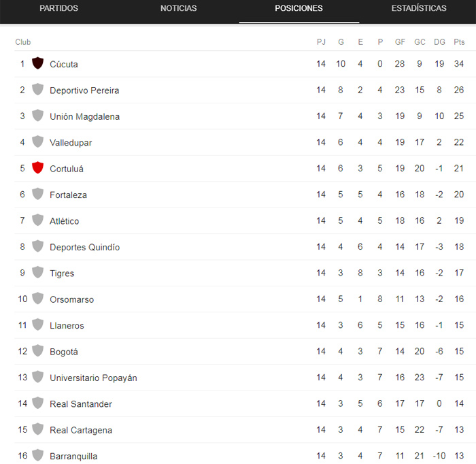This screenshot has height=464, width=476.
Task: Click the Club column header
Action: [x=23, y=42]
